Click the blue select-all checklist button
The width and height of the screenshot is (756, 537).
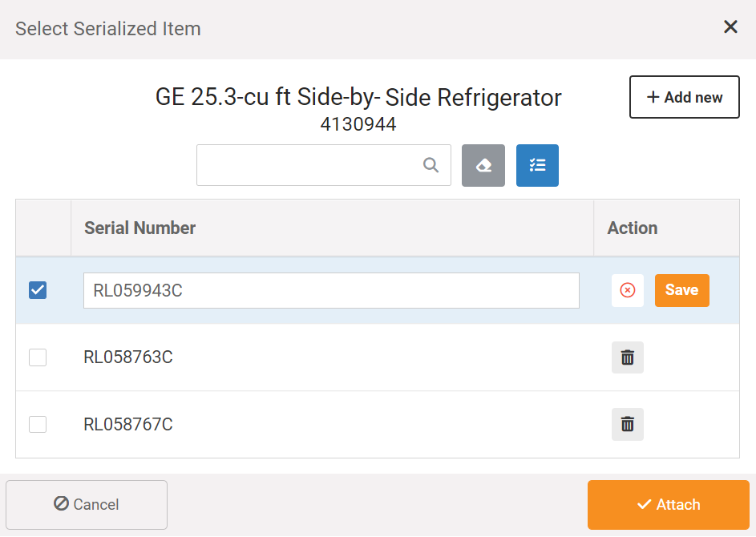pyautogui.click(x=537, y=165)
